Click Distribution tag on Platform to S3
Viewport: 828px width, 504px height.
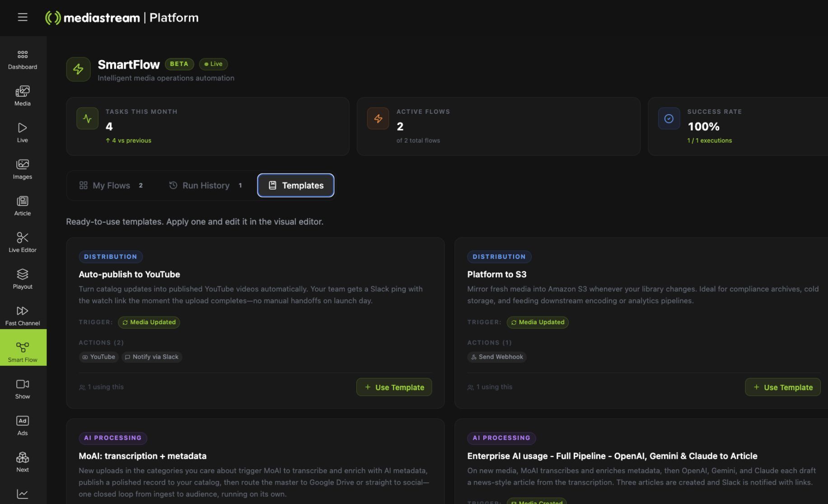point(499,257)
